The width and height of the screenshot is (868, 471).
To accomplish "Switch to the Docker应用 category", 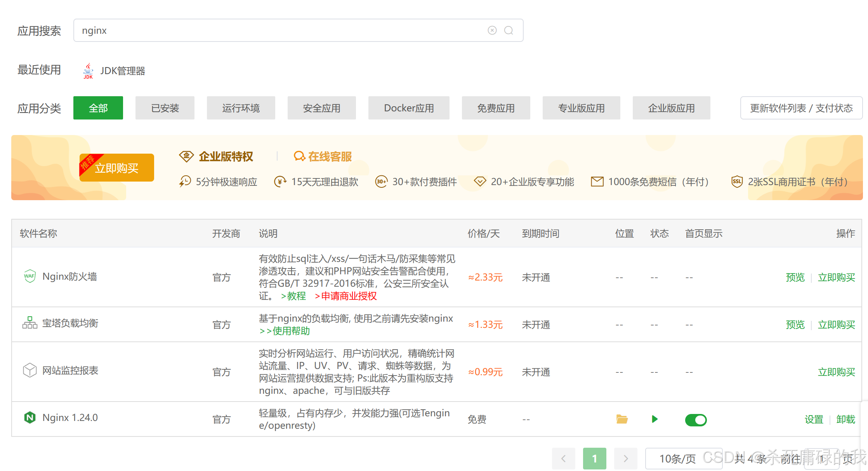I will pyautogui.click(x=409, y=108).
